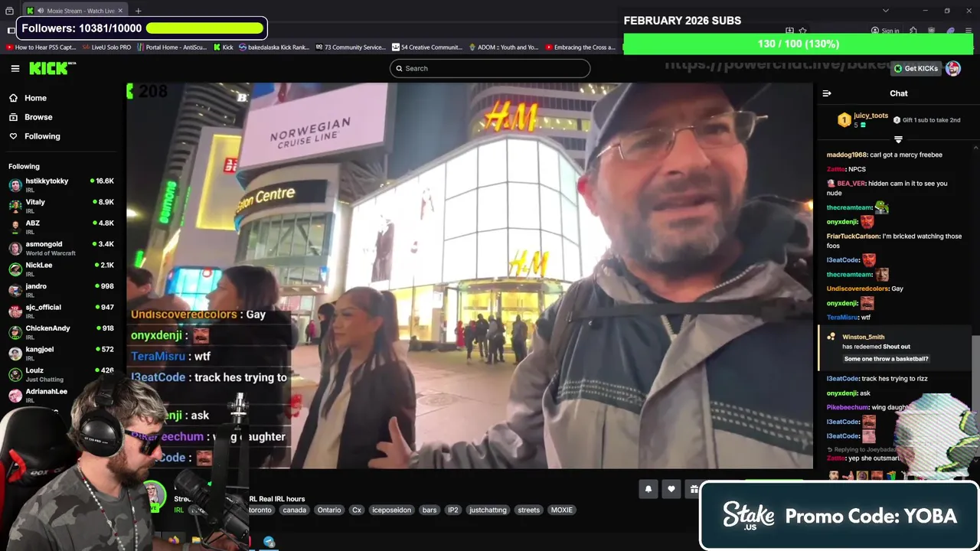Open the ABZ channel
This screenshot has width=980, height=551.
61,227
